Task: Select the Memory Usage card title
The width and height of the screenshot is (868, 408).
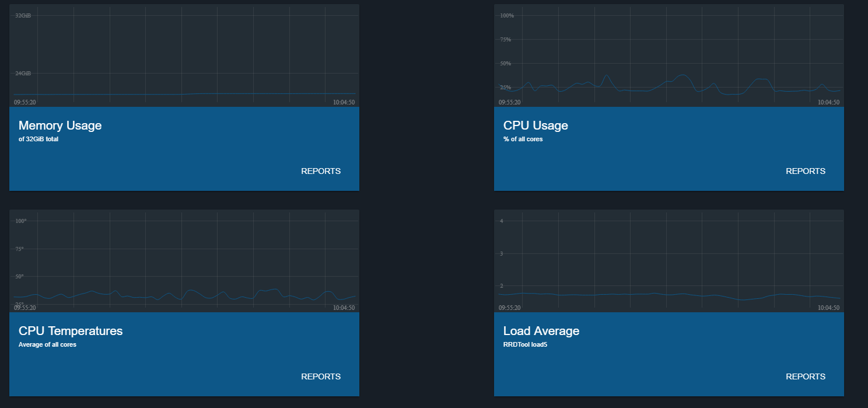Action: (60, 125)
